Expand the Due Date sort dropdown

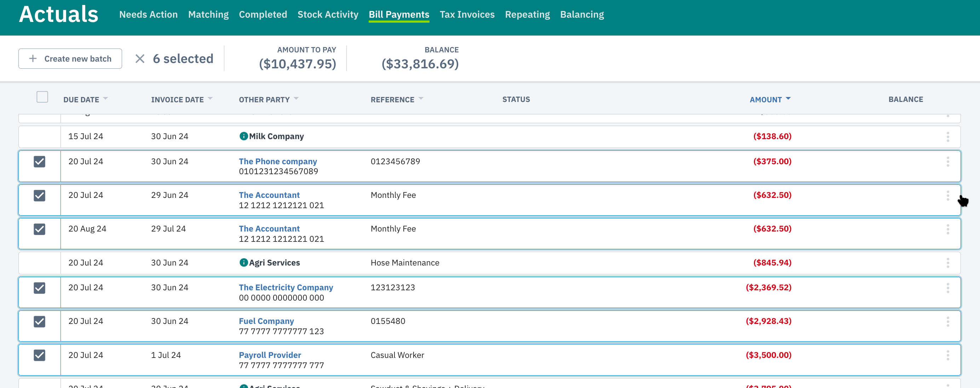(105, 99)
